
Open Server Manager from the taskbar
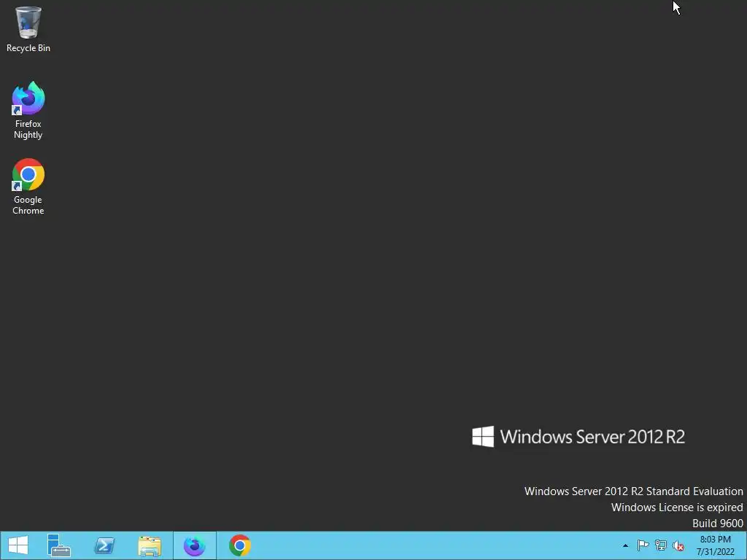click(x=59, y=545)
